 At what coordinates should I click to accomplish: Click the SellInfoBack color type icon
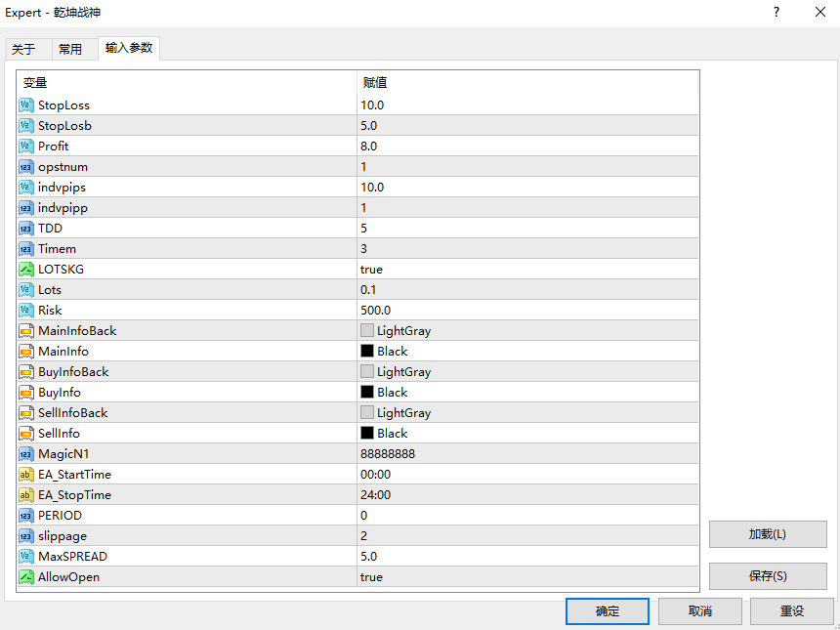coord(26,413)
